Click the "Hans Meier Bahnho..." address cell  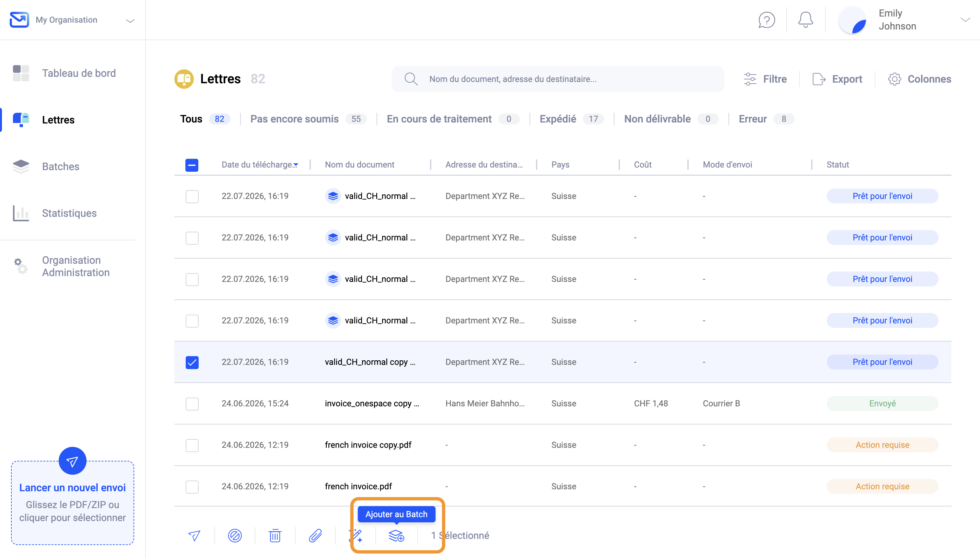[485, 403]
